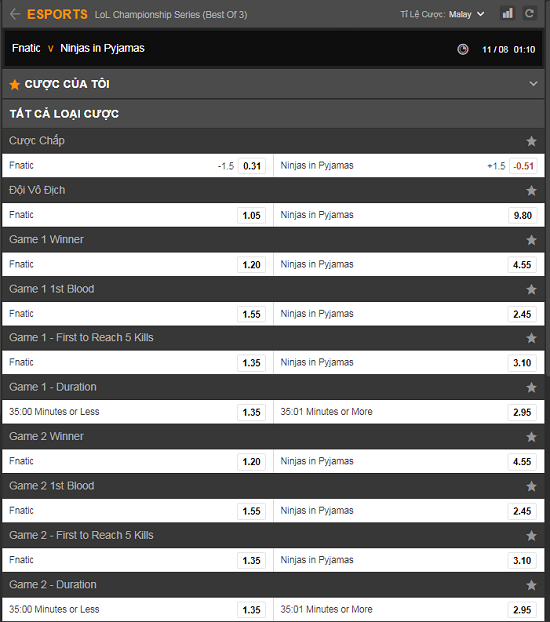Go back using the arrow icon
Viewport: 550px width, 622px height.
point(15,14)
